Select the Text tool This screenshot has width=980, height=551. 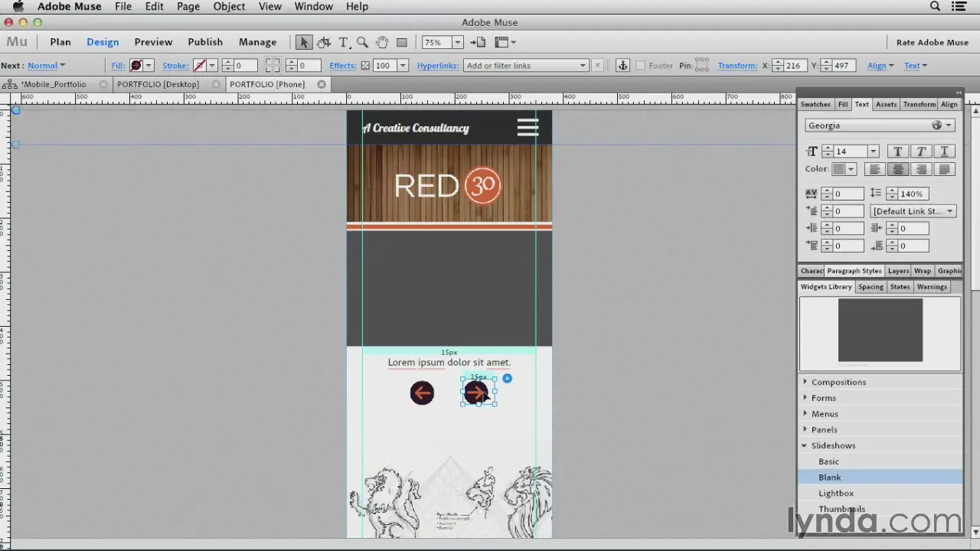point(344,42)
